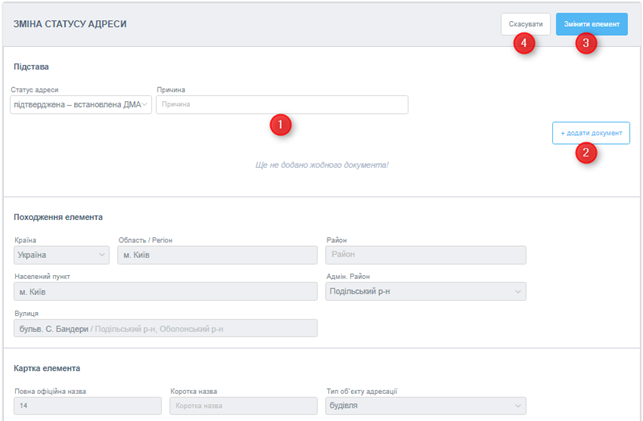Screen dimensions: 643x421
Task: Open the Адмін. Район dropdown
Action: point(425,291)
